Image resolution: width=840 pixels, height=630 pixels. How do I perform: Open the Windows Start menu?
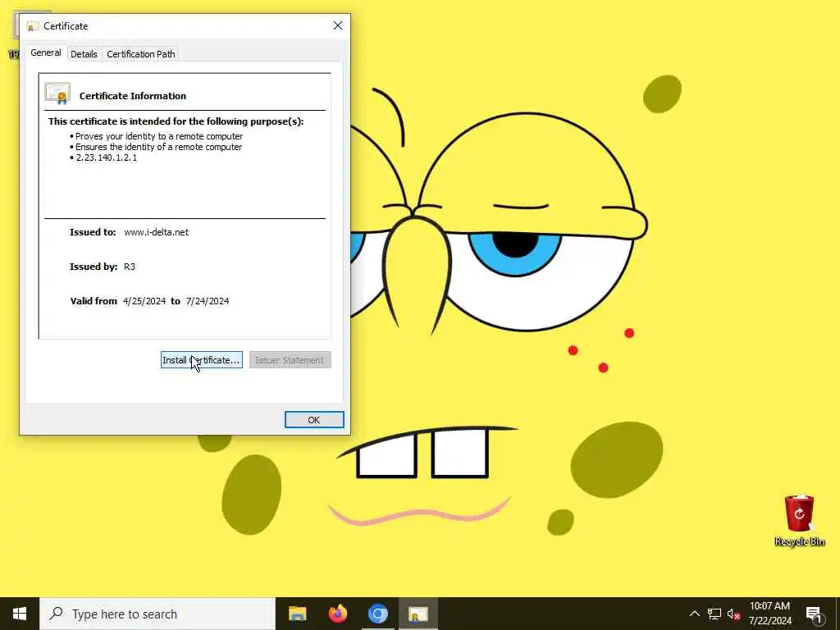click(20, 614)
